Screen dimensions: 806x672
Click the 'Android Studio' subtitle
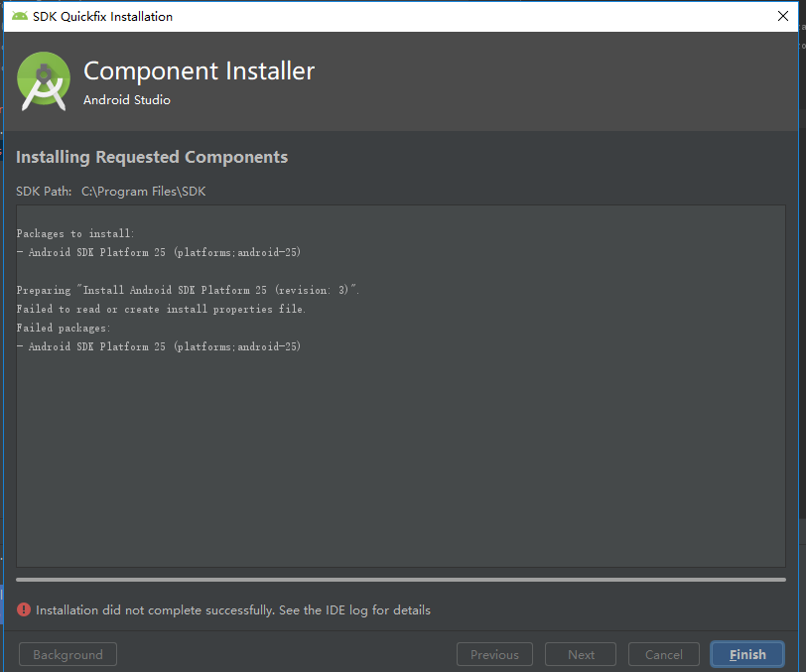127,99
